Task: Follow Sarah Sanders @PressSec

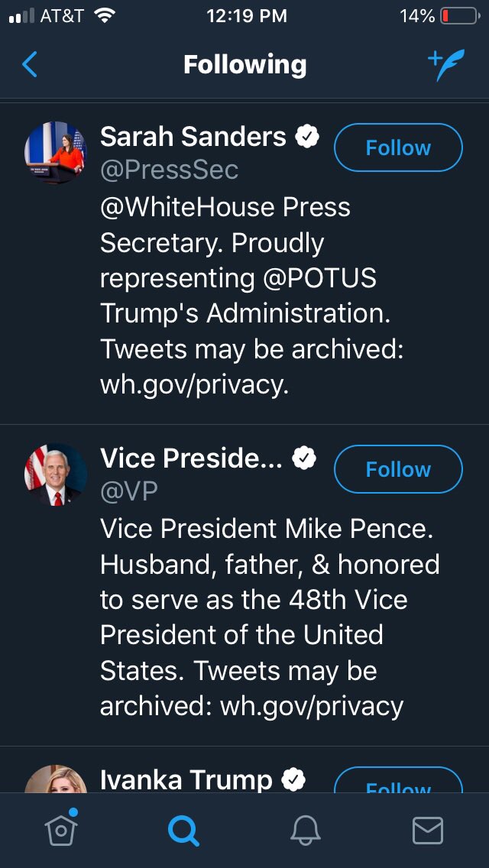Action: coord(398,147)
